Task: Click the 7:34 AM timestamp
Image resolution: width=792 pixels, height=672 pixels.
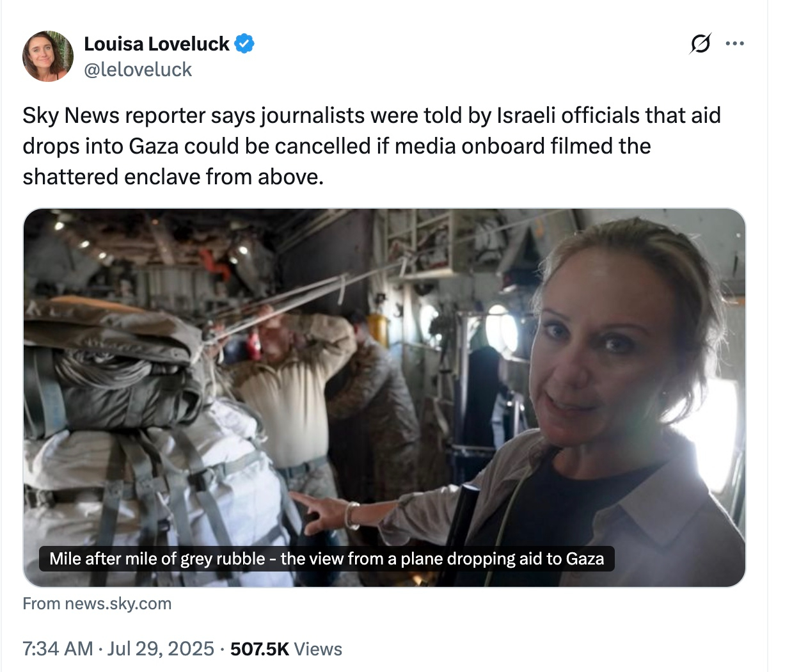Action: (x=58, y=649)
